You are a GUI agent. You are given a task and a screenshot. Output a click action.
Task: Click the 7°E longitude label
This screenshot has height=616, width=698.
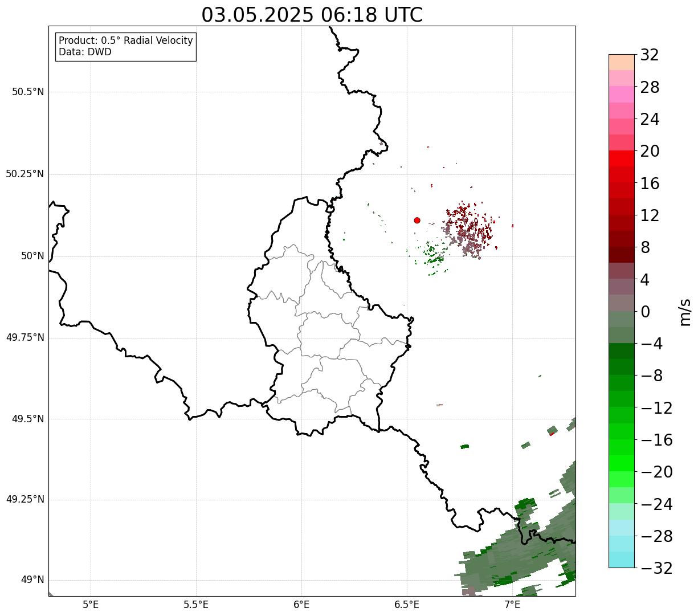[x=512, y=604]
